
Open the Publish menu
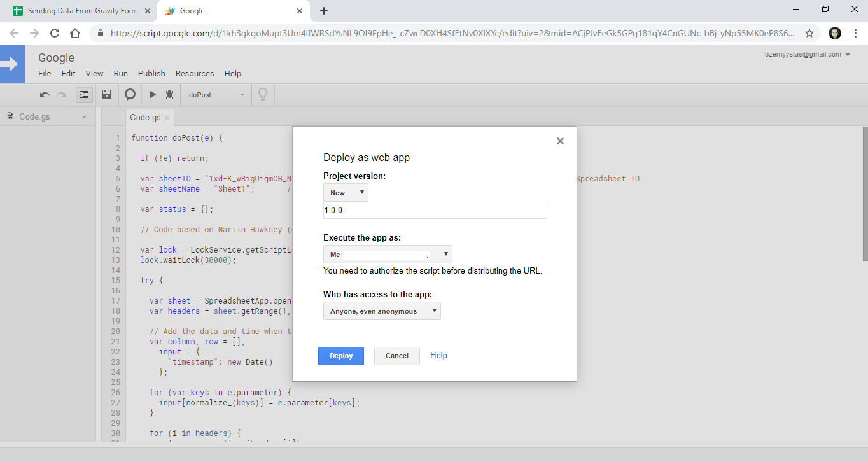[x=151, y=73]
